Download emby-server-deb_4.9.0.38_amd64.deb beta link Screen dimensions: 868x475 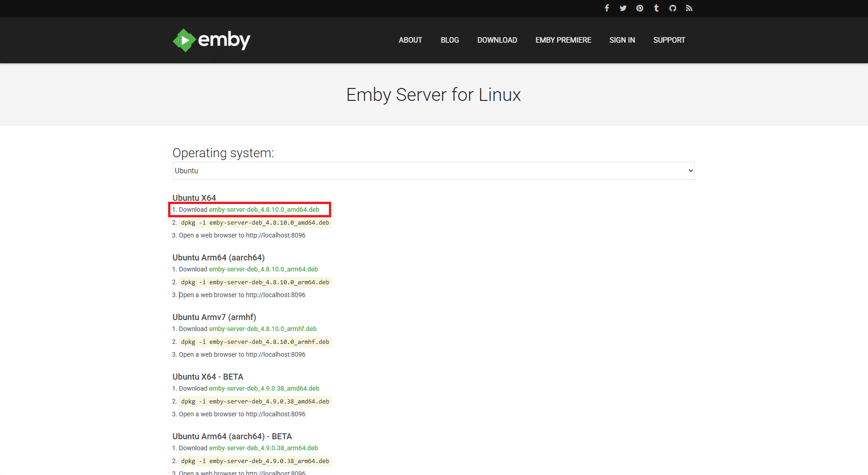pyautogui.click(x=264, y=388)
